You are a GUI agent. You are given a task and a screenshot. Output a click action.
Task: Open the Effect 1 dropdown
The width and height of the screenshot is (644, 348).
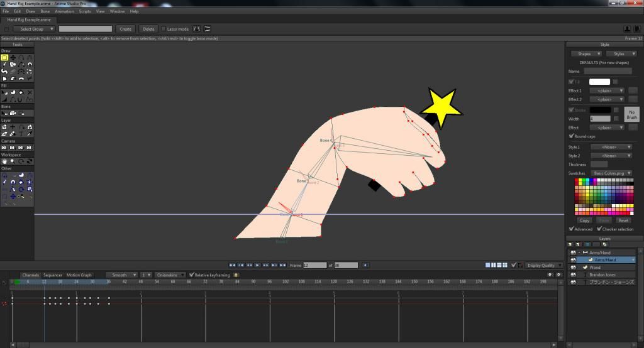click(607, 90)
